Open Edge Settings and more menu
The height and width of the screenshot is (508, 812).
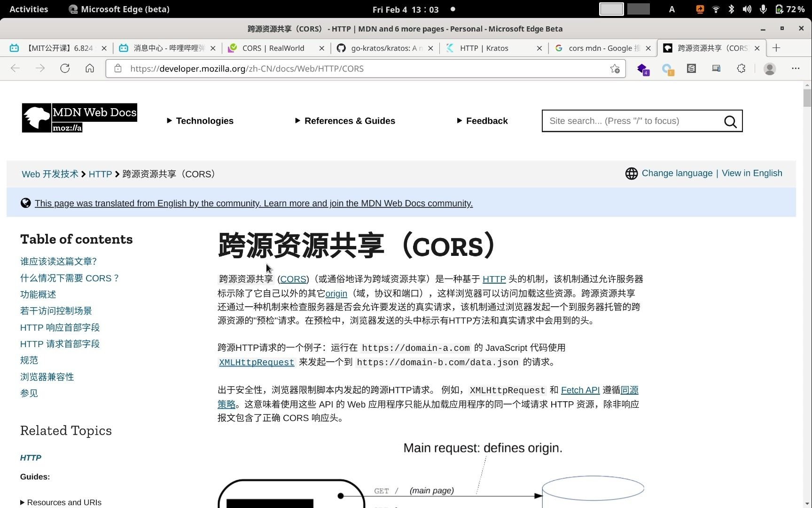click(796, 69)
